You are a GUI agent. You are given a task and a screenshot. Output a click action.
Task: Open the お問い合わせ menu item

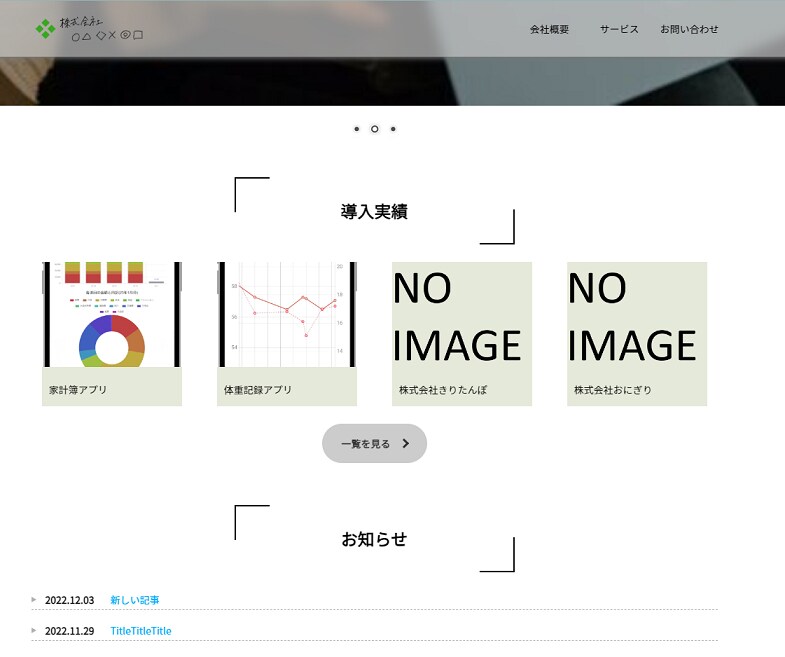click(689, 30)
